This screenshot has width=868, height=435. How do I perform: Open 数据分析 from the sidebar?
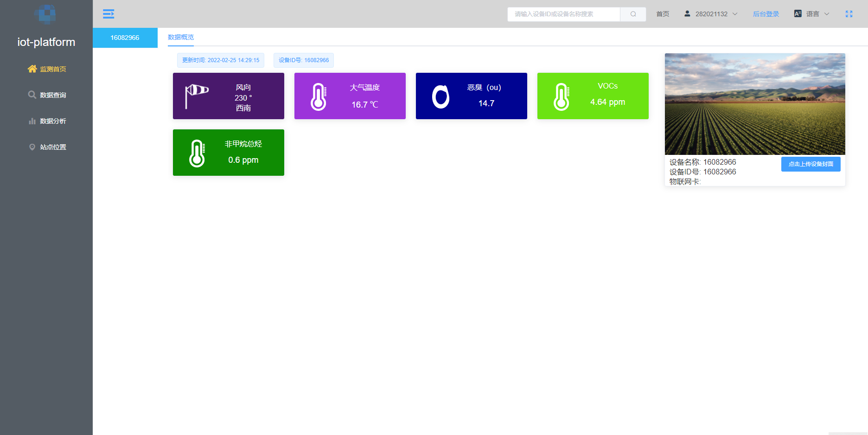[47, 121]
